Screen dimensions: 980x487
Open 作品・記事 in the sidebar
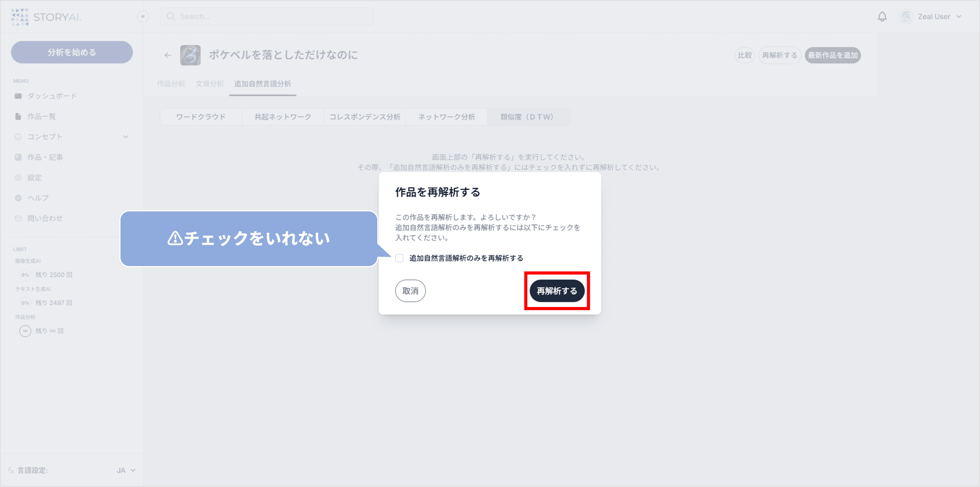point(39,157)
